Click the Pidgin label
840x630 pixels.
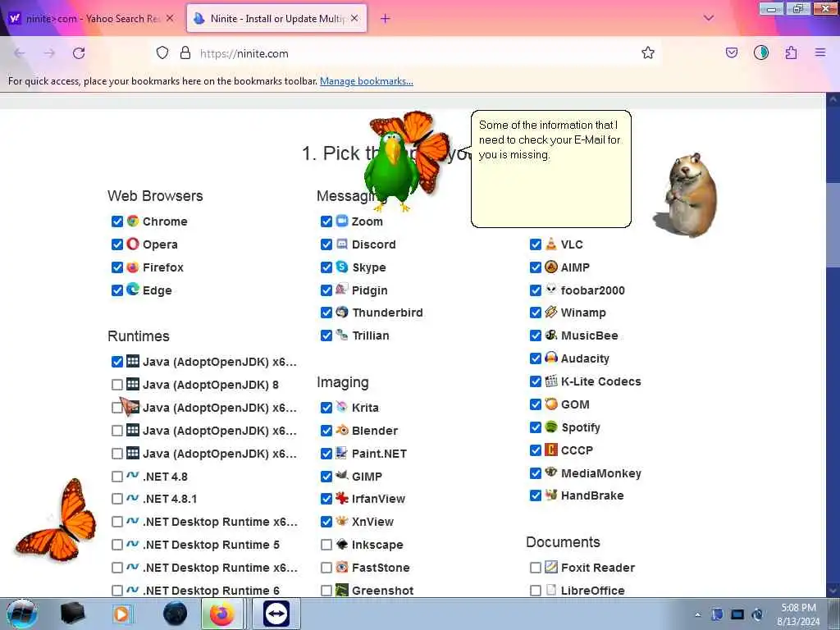click(370, 290)
